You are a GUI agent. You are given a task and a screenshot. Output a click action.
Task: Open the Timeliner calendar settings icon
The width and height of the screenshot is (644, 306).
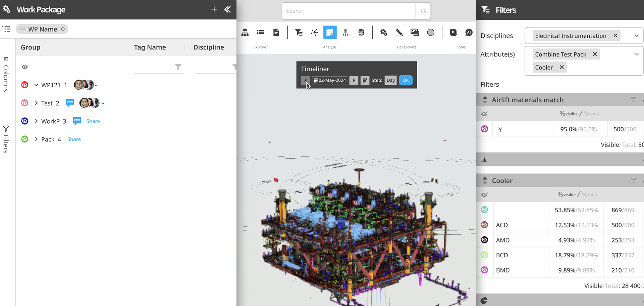tap(365, 80)
